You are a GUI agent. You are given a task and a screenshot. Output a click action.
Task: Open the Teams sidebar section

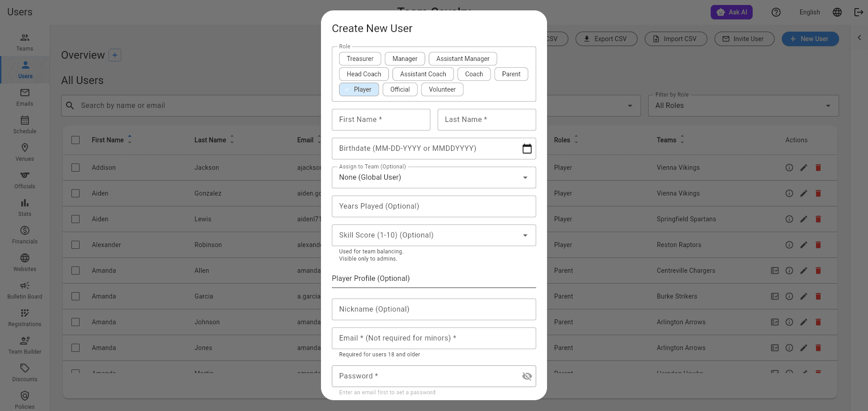coord(25,42)
